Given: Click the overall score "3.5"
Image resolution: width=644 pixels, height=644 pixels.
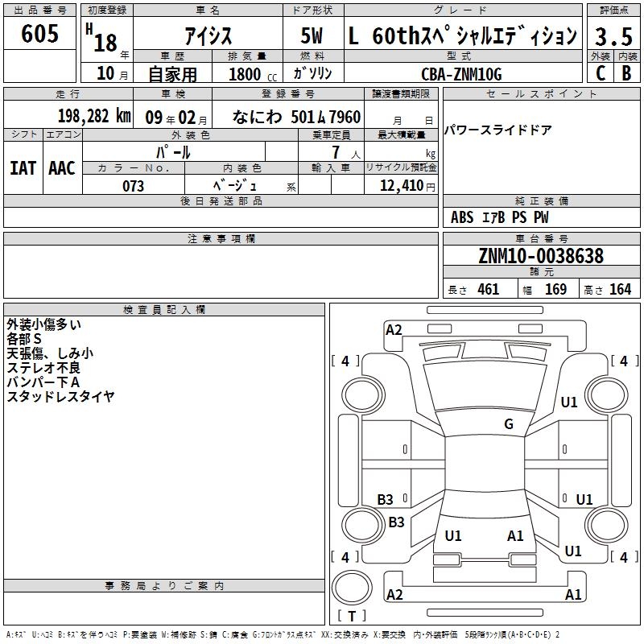Looking at the screenshot, I should coord(613,36).
